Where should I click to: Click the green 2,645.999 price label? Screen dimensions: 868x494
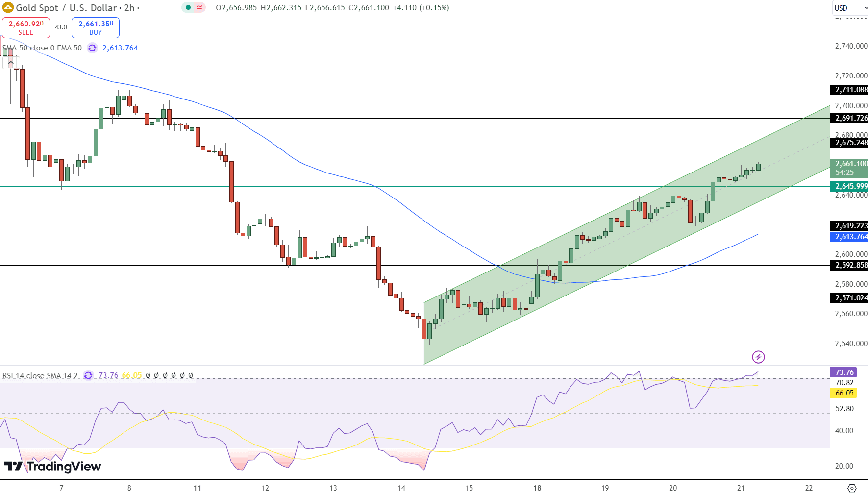tap(849, 186)
